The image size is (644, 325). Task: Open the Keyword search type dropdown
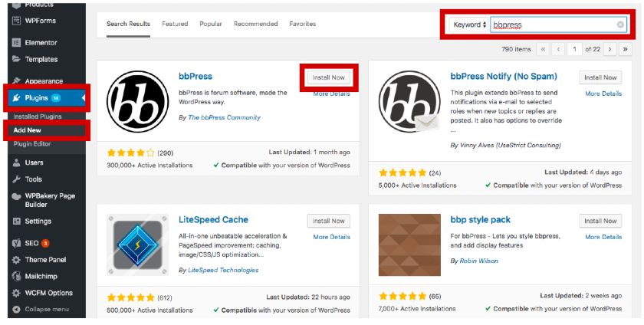(469, 25)
